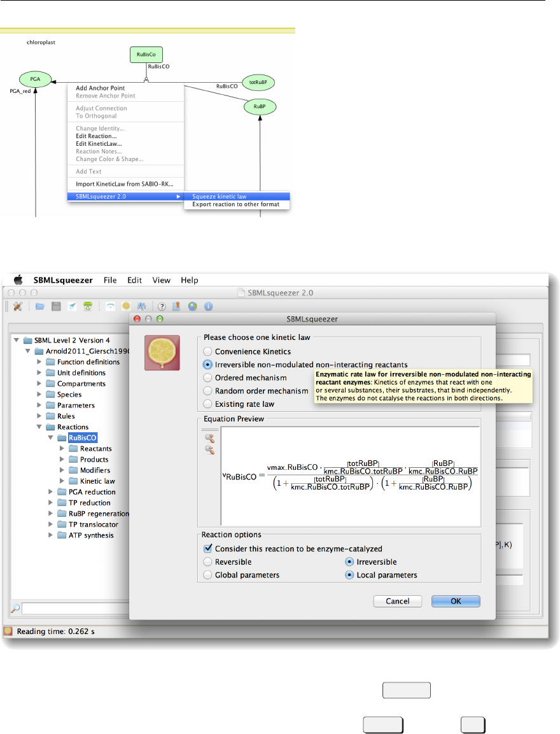The height and width of the screenshot is (734, 560).
Task: Click the blue toolbar icon after the lemon
Action: pyautogui.click(x=142, y=306)
